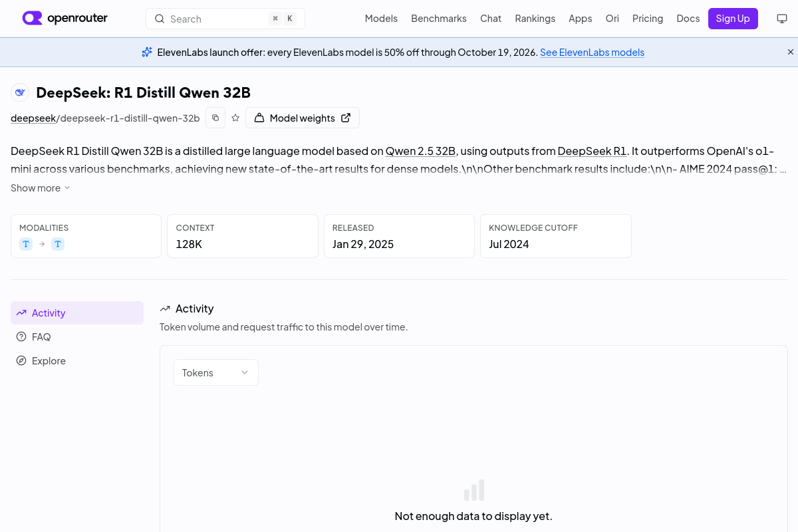Go to Pricing
The width and height of the screenshot is (798, 532).
648,19
